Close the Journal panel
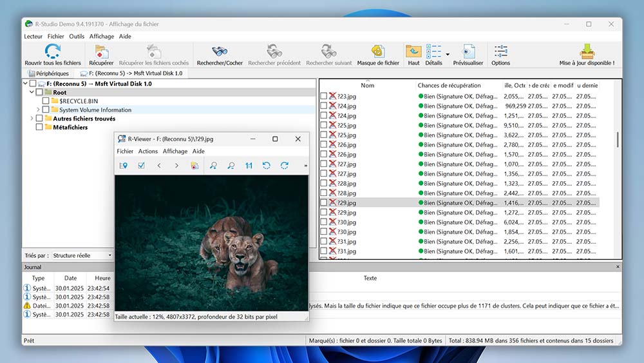This screenshot has height=363, width=644. (x=618, y=267)
